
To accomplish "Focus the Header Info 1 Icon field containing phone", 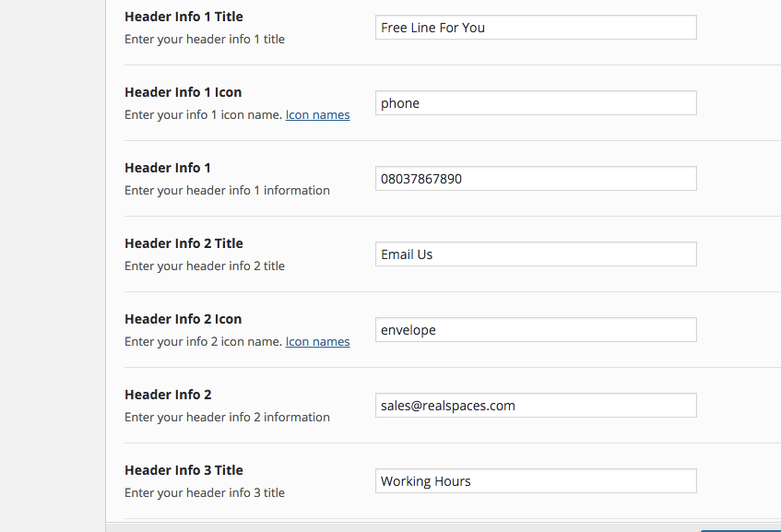I will (x=536, y=103).
